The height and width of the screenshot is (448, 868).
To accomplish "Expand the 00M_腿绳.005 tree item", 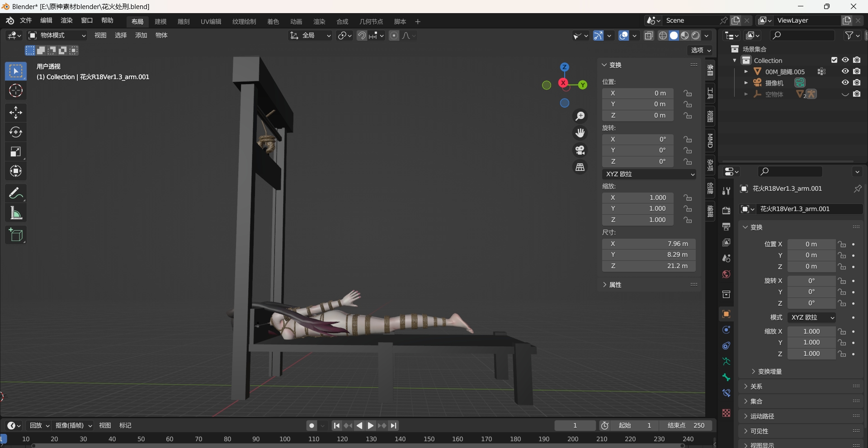I will click(x=746, y=71).
